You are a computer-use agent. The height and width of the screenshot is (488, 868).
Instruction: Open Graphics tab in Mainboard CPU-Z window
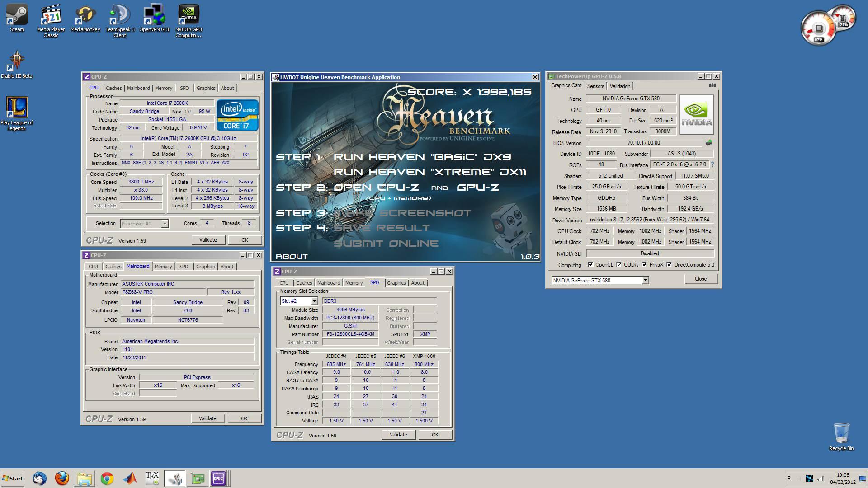coord(205,267)
